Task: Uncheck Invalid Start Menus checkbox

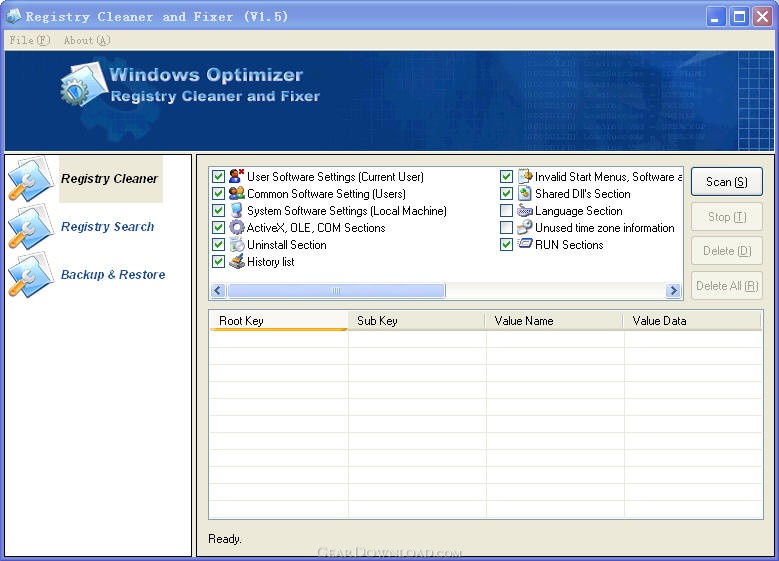Action: coord(506,177)
